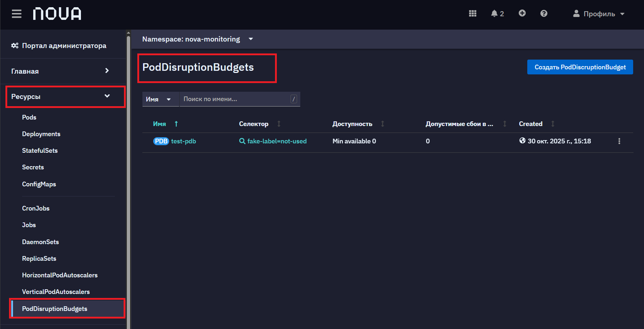Screen dimensions: 644x329
Task: Open the Профиль user menu
Action: point(599,14)
